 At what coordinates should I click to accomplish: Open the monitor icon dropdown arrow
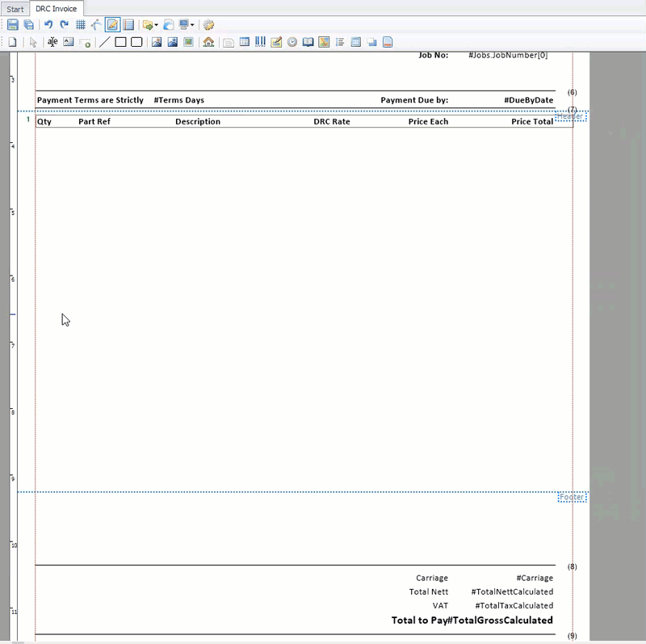click(x=191, y=24)
